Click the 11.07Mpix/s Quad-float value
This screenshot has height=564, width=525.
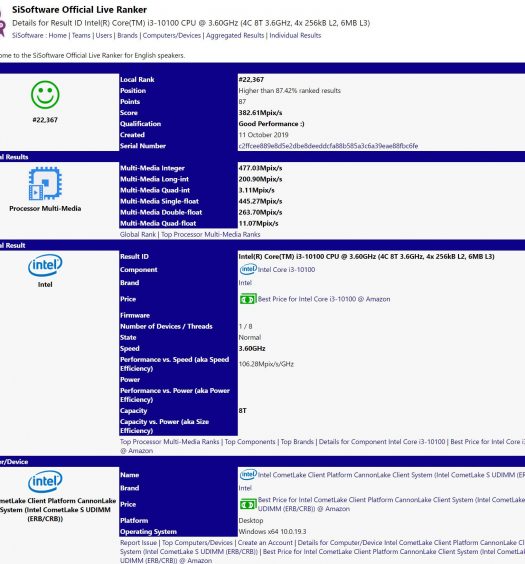point(258,223)
